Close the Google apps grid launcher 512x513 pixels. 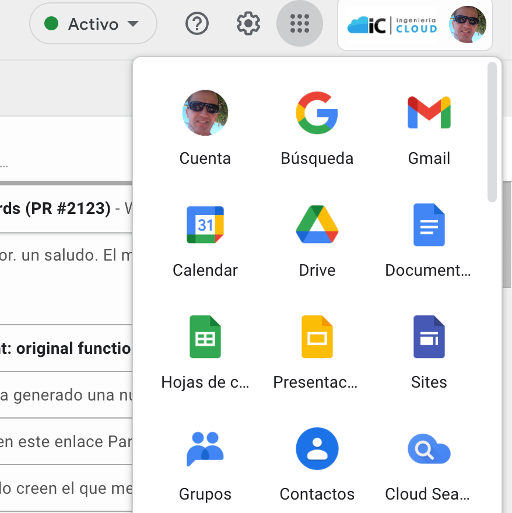(x=299, y=23)
